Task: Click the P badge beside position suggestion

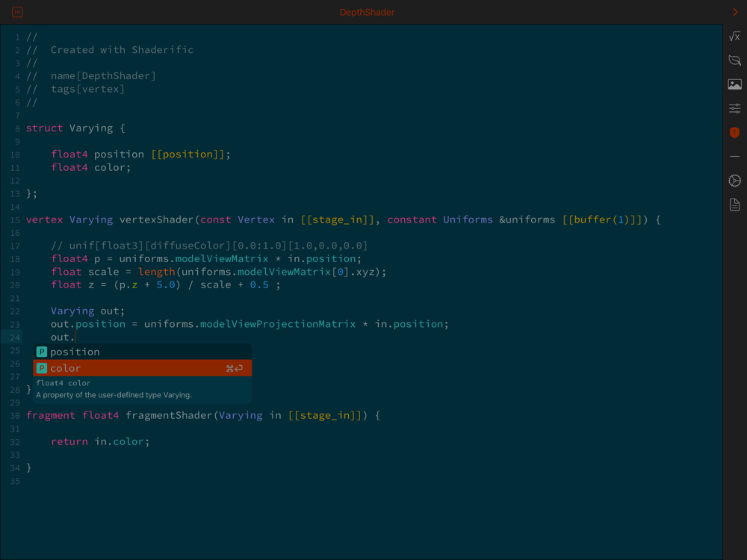Action: pos(42,352)
